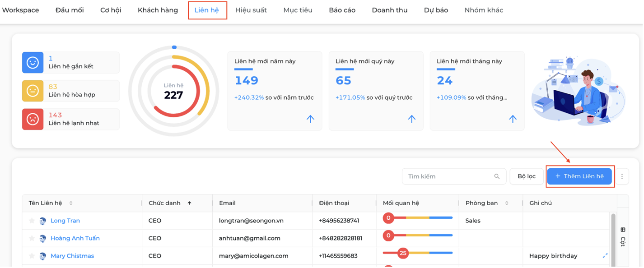Screen dimensions: 644x268
Task: Click the magnifier icon in Tìm kiếm box
Action: coord(497,176)
